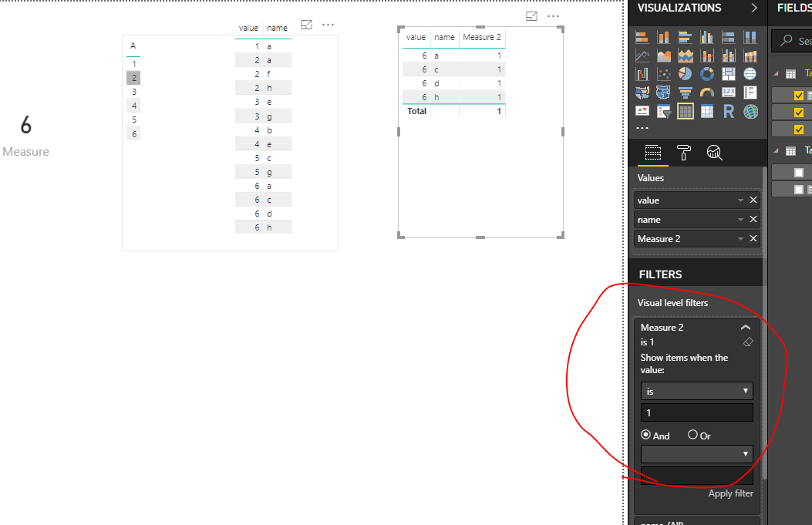The width and height of the screenshot is (812, 525).
Task: Switch to the Format paint roller tab
Action: point(683,153)
